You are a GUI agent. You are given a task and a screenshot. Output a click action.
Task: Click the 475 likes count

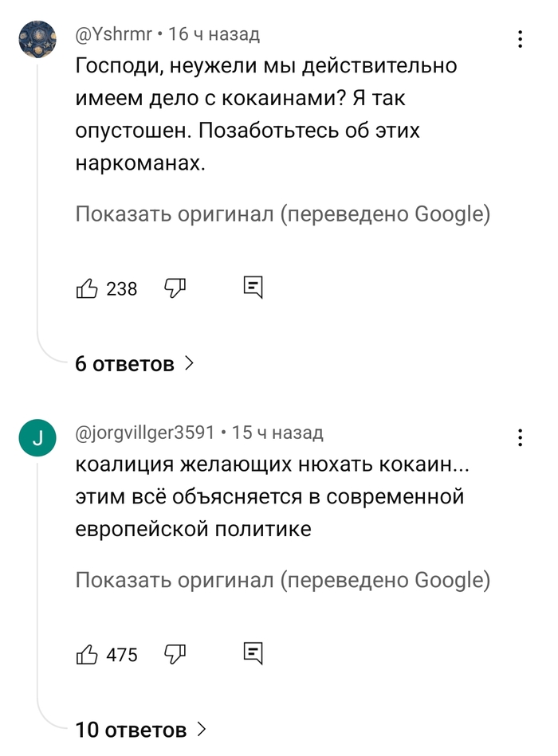122,655
